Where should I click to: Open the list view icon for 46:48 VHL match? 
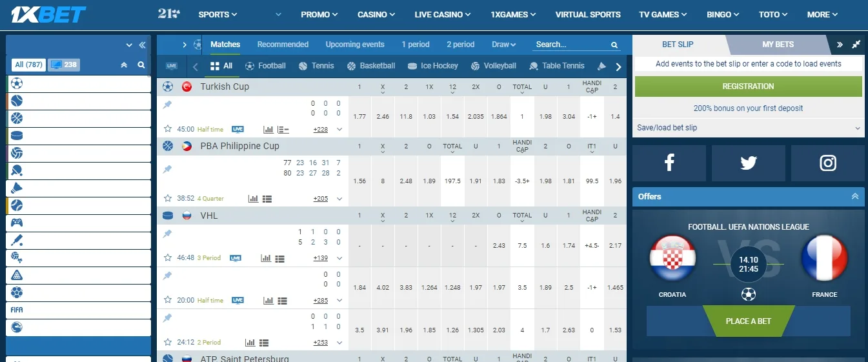pyautogui.click(x=280, y=258)
